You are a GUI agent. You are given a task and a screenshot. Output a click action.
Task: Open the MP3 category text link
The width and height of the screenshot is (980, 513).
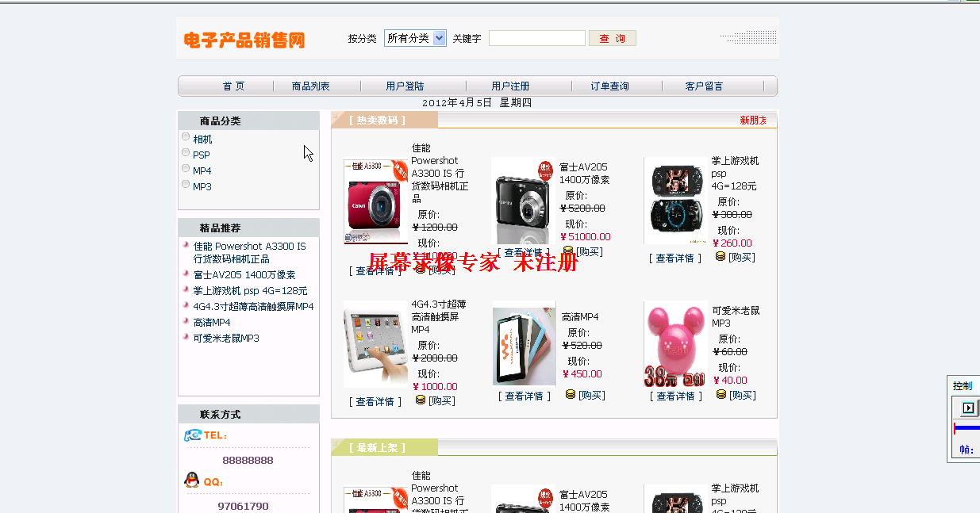click(x=202, y=187)
